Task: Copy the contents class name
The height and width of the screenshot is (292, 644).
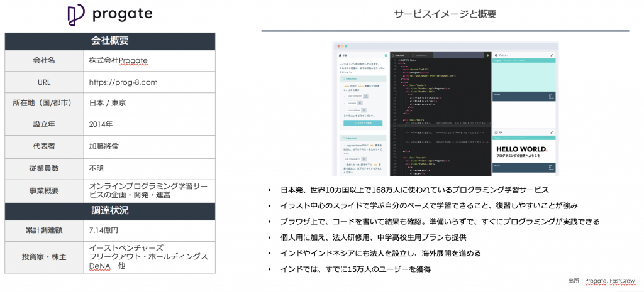Action: 360,104
